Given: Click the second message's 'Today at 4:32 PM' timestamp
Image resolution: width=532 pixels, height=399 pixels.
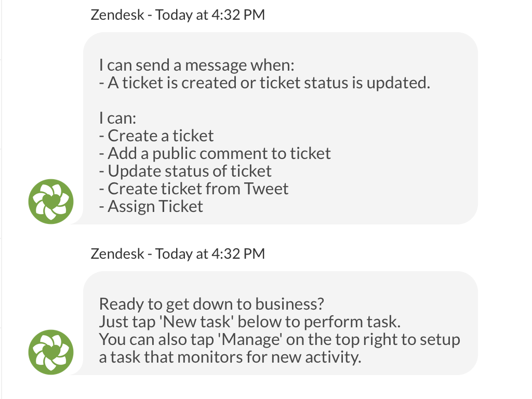Looking at the screenshot, I should (x=210, y=254).
